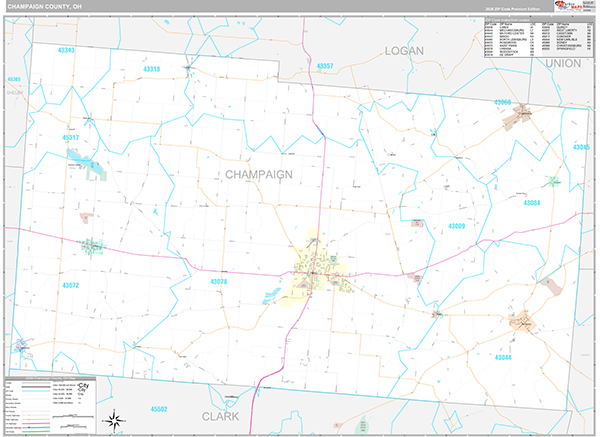This screenshot has height=437, width=600.
Task: Open the ZIP Code Index/Grid Locator table
Action: point(538,38)
